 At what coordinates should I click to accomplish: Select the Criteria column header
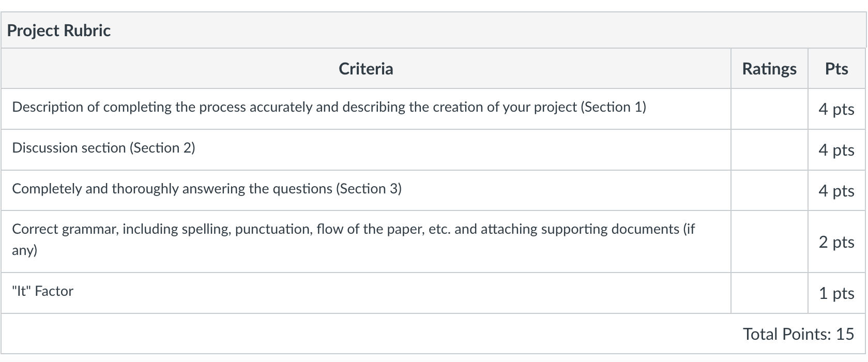(366, 69)
